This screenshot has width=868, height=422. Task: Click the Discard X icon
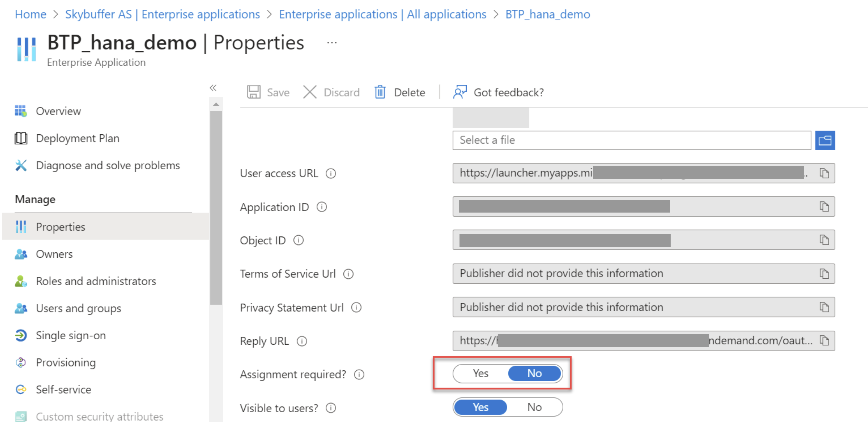point(309,92)
